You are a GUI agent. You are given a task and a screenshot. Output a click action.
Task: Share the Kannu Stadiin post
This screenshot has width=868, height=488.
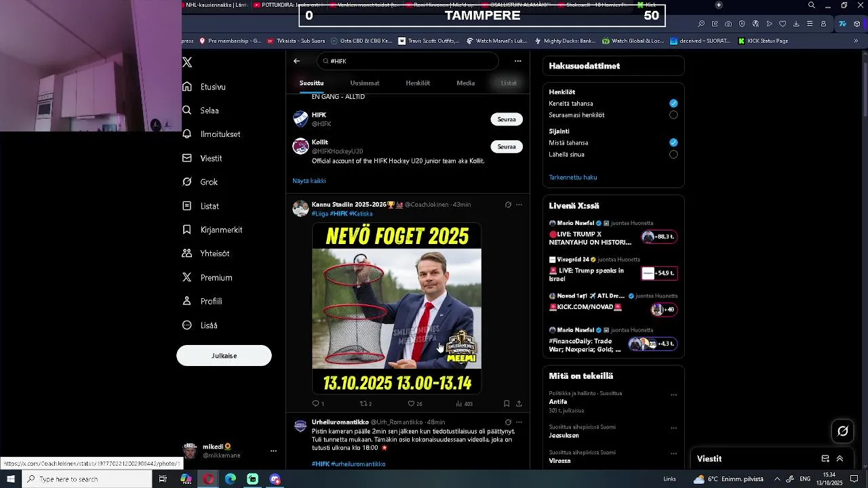click(x=519, y=403)
